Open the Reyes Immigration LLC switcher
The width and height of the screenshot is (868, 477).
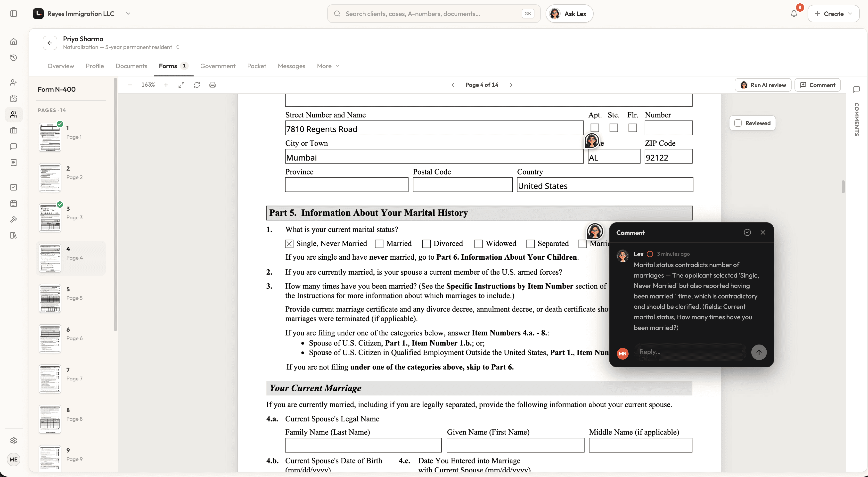(82, 14)
